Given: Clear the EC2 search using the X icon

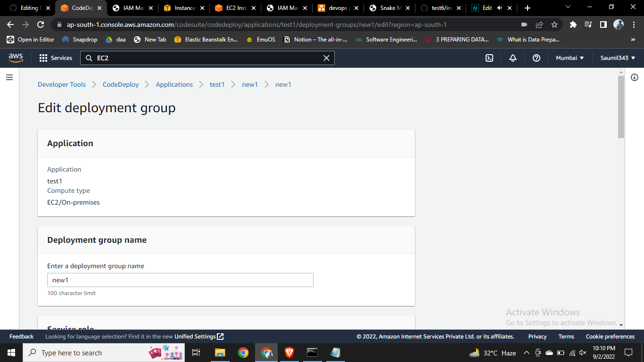Looking at the screenshot, I should pos(326,58).
